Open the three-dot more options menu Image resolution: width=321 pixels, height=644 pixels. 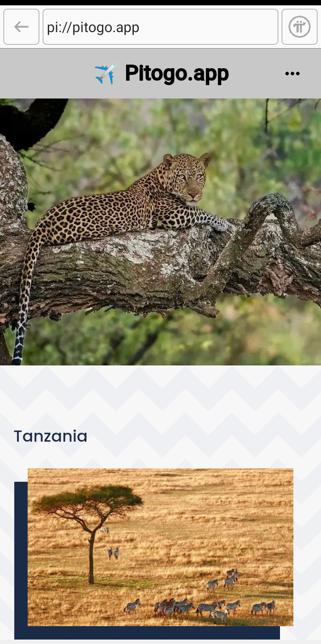click(292, 74)
